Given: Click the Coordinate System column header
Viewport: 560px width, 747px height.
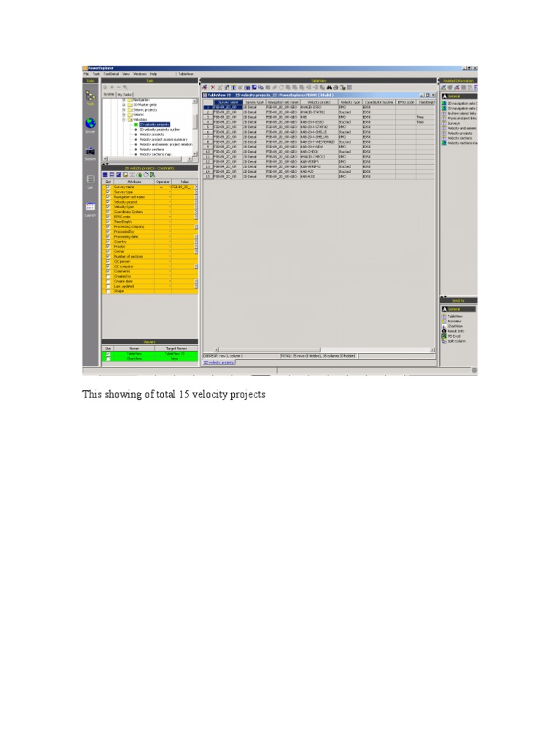Looking at the screenshot, I should tap(378, 102).
